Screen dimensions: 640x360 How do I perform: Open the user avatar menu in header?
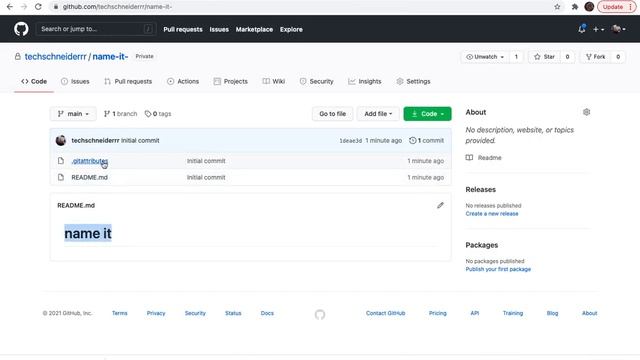[618, 29]
